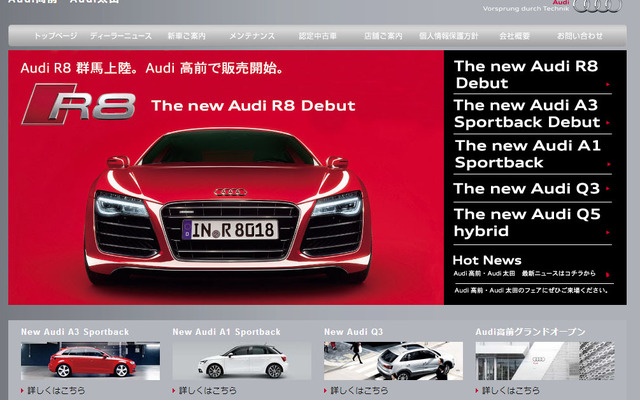Image resolution: width=640 pixels, height=400 pixels.
Task: Click 'The new Audi R8 Debut' banner headline
Action: [x=253, y=106]
